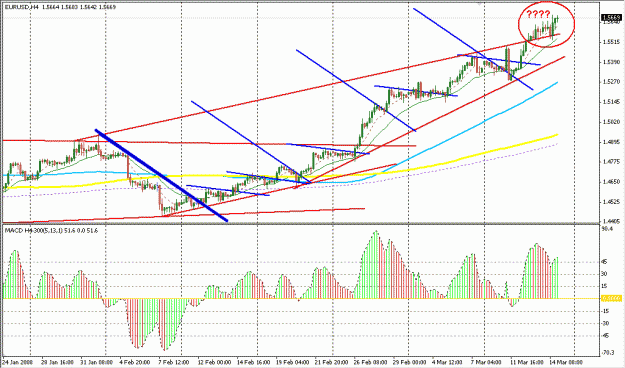Viewport: 625px width, 368px height.
Task: Select the current price tag 1.5669
Action: coord(611,18)
